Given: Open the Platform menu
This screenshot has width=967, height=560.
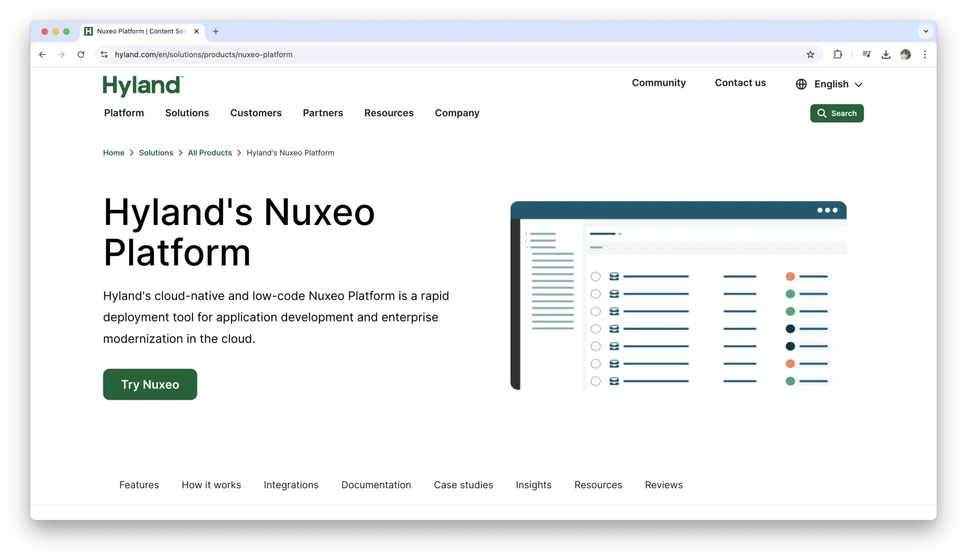Looking at the screenshot, I should [124, 113].
